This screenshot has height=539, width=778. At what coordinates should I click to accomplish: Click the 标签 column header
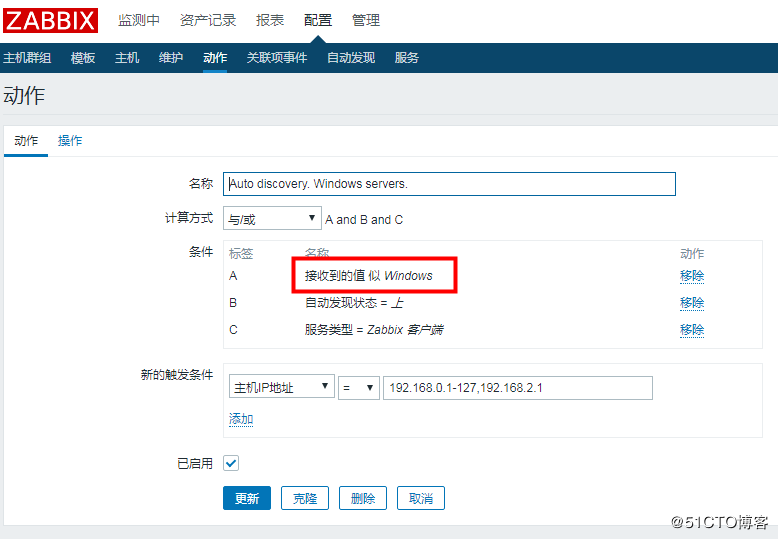tap(241, 254)
